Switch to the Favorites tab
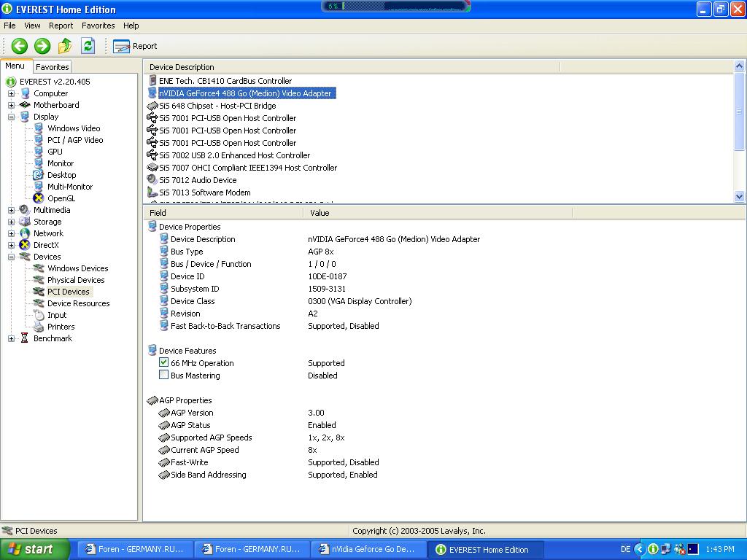This screenshot has width=747, height=560. tap(53, 67)
